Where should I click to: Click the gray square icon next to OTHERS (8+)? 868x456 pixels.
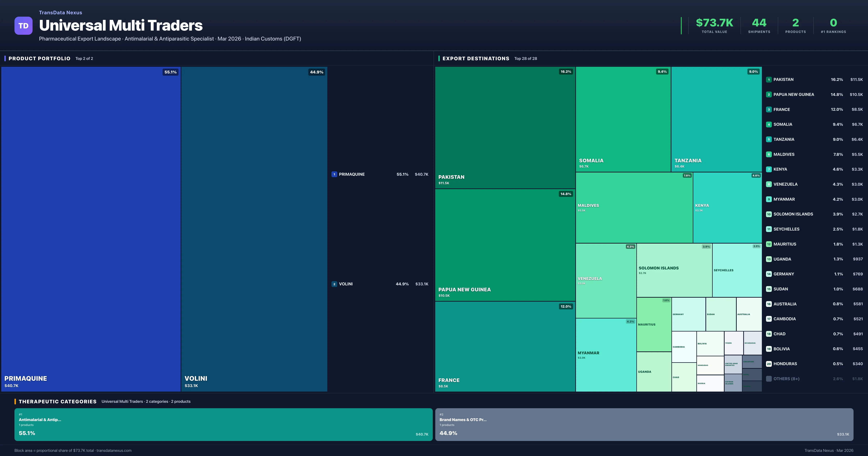[769, 378]
